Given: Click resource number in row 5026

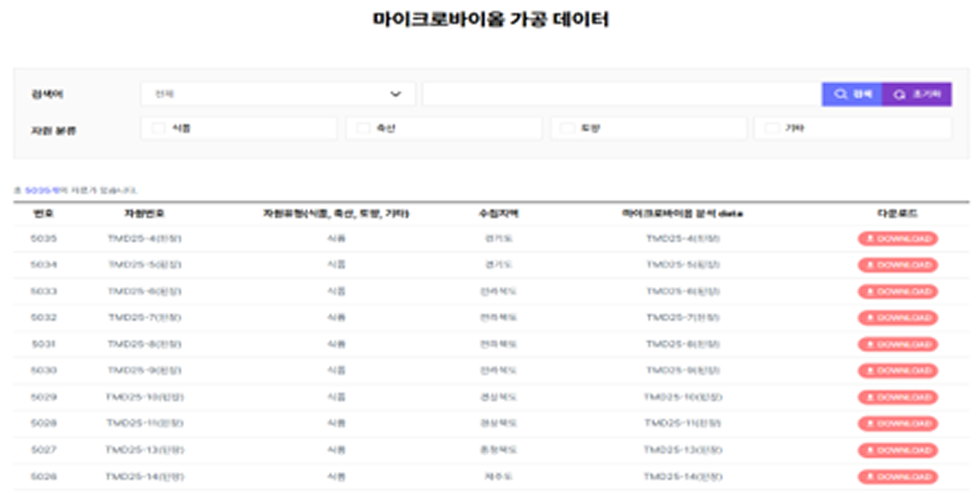Looking at the screenshot, I should (x=144, y=477).
